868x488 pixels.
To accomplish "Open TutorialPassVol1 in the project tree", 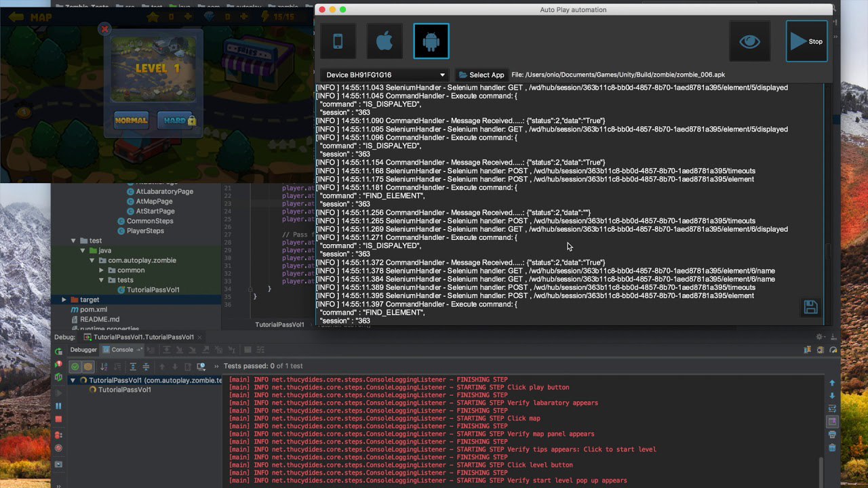I will pos(148,289).
